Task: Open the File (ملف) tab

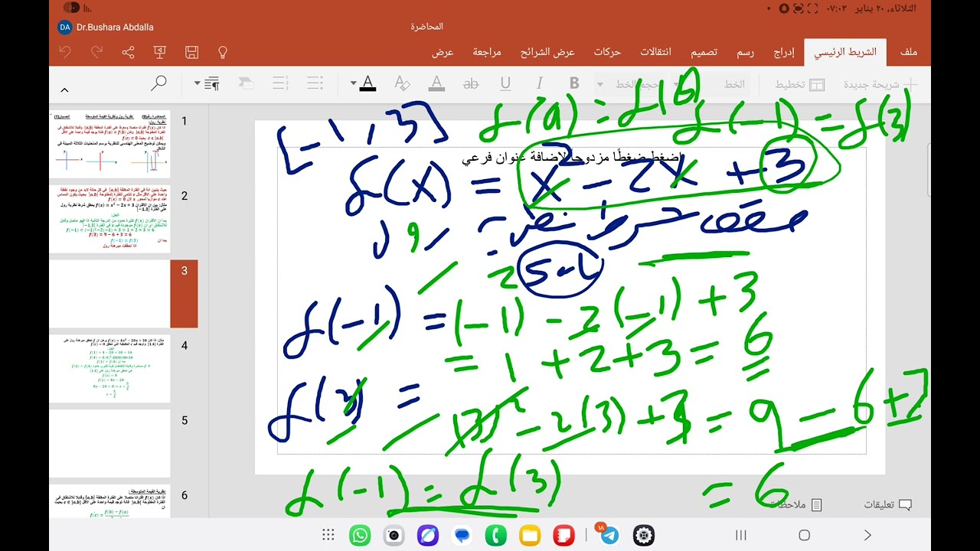Action: (x=909, y=52)
